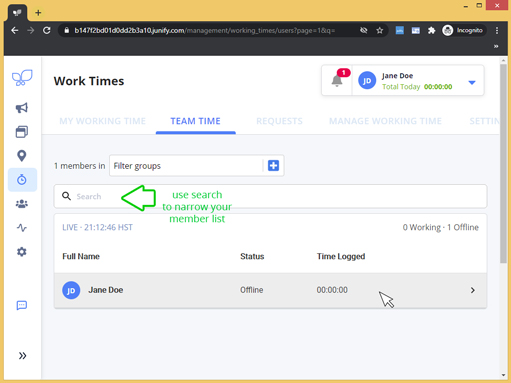Image resolution: width=511 pixels, height=383 pixels.
Task: Click the search magnifier icon
Action: point(66,196)
